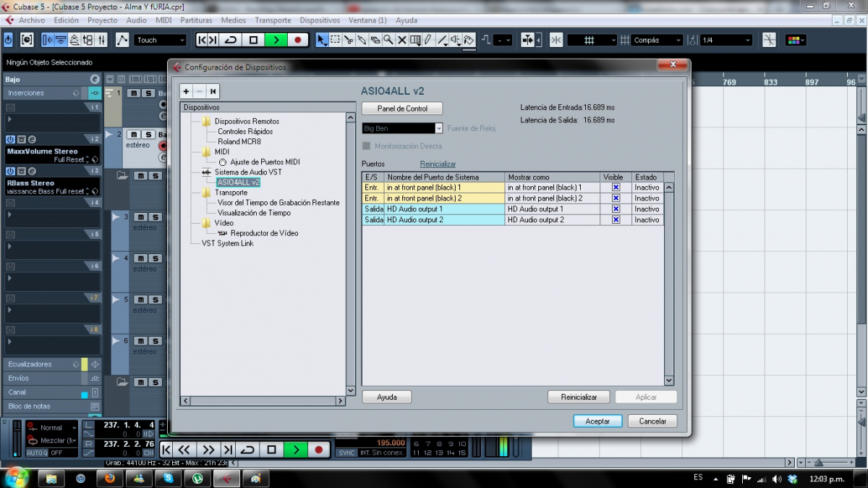Image resolution: width=868 pixels, height=488 pixels.
Task: Open the Mixer from the toolbar
Action: point(102,40)
